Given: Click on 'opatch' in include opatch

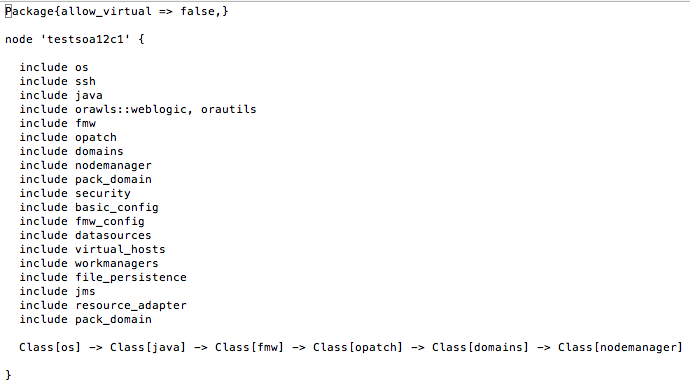Looking at the screenshot, I should pos(95,138).
